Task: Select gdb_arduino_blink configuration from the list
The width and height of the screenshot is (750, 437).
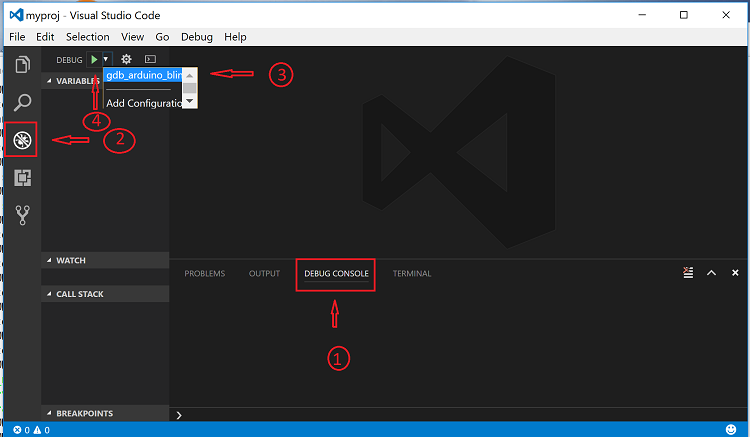Action: 142,76
